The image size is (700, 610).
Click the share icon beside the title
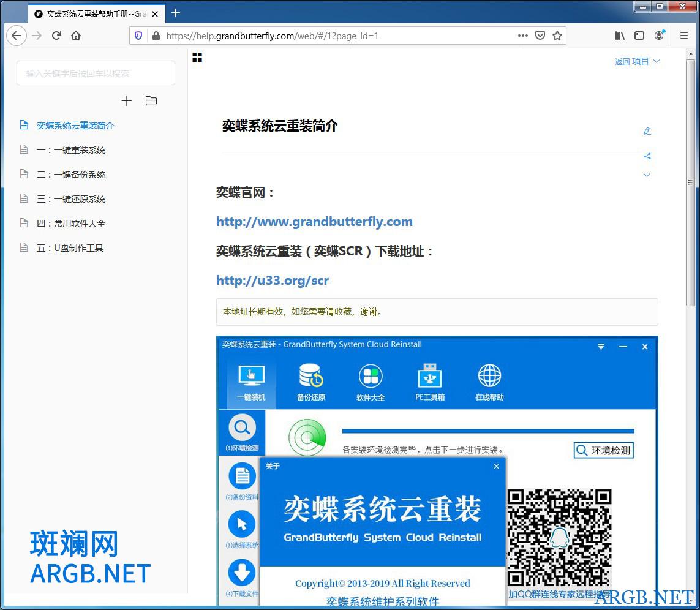tap(647, 156)
